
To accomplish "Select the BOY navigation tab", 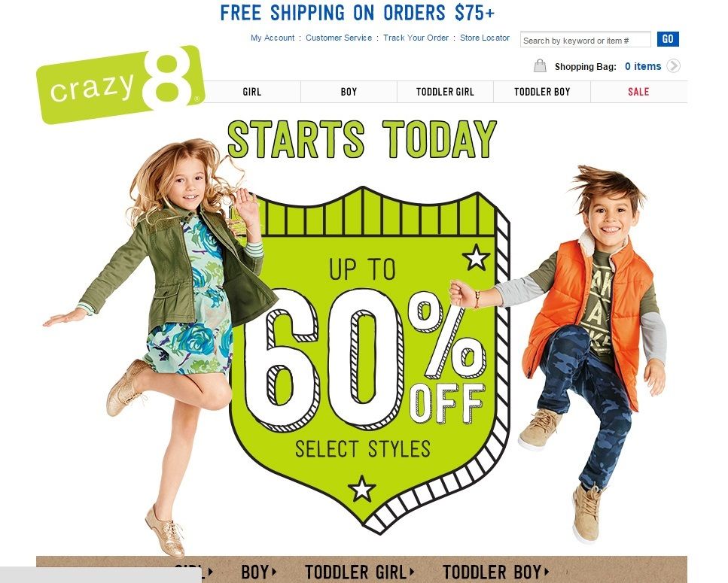I will click(x=349, y=92).
